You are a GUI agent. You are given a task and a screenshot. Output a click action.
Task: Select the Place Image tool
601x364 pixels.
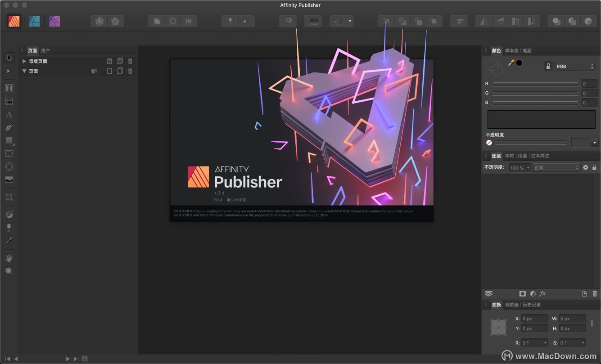tap(9, 180)
